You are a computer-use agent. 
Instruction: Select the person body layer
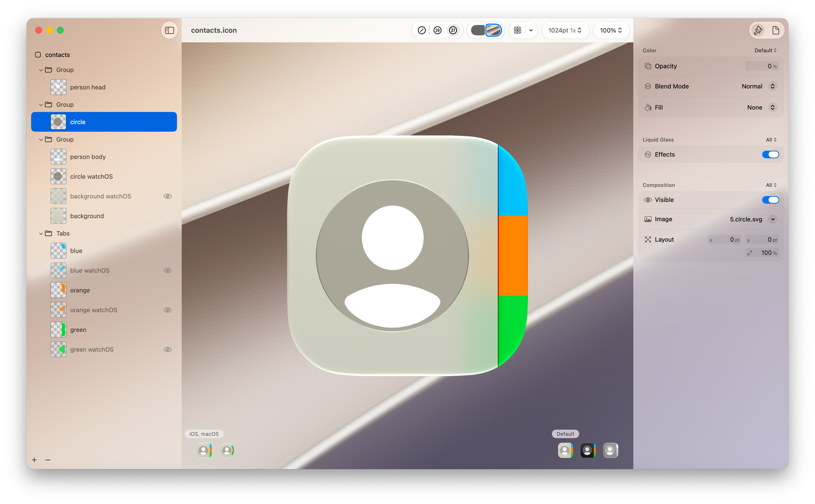(x=104, y=157)
